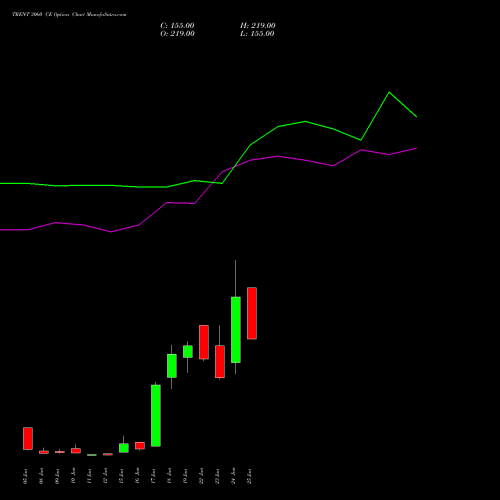Select the small red candlestick for the 10th
This screenshot has width=500, height=500.
(76, 451)
